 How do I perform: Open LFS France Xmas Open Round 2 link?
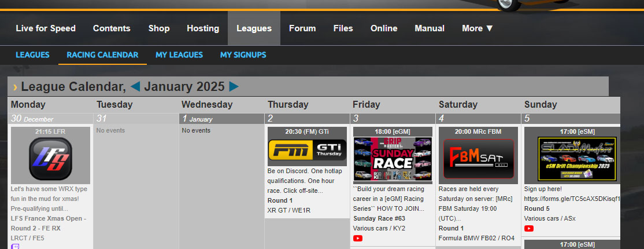49,224
